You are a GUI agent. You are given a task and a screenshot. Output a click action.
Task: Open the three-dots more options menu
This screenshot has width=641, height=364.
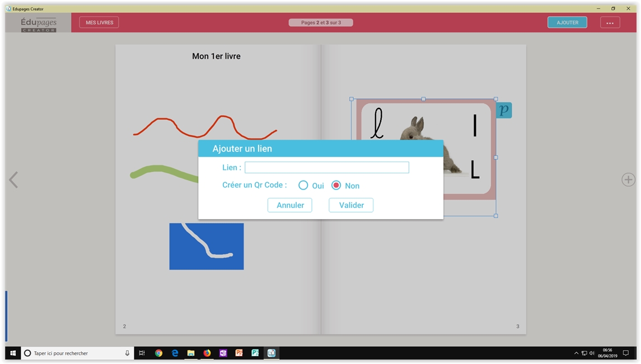[x=610, y=23]
